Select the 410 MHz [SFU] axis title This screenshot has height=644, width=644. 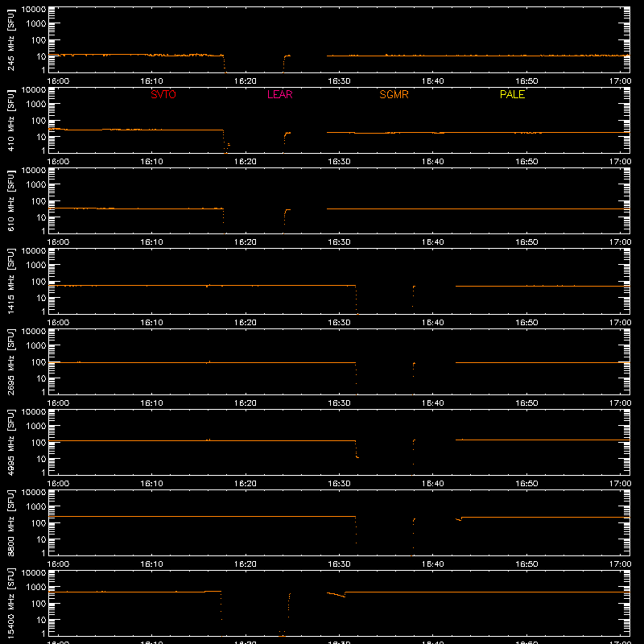10,120
